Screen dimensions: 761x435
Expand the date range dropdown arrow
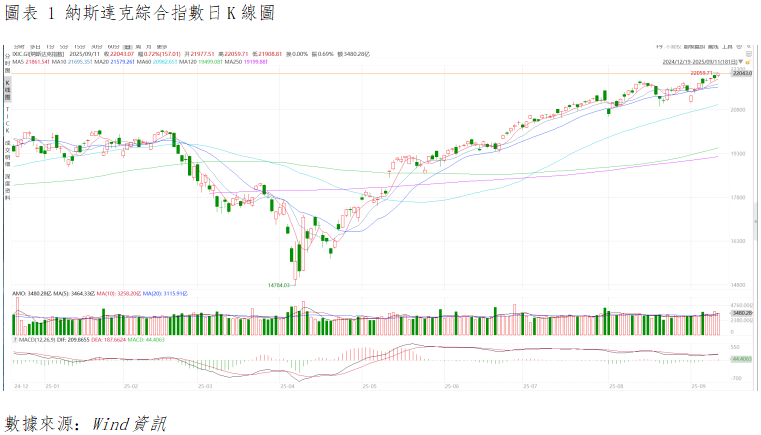pos(741,62)
